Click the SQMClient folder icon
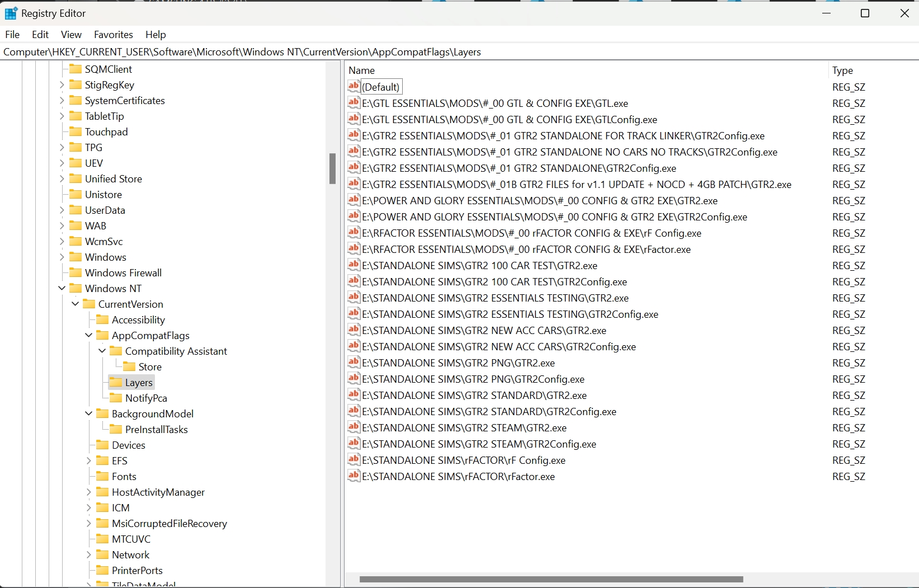Screen dimensions: 919x588 click(76, 69)
